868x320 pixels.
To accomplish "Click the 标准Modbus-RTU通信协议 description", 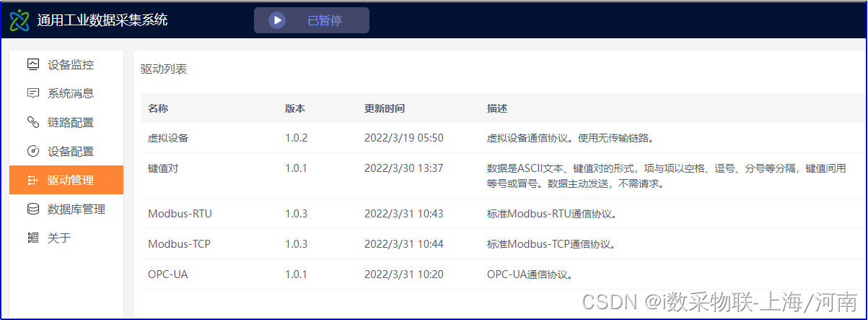I will [552, 214].
